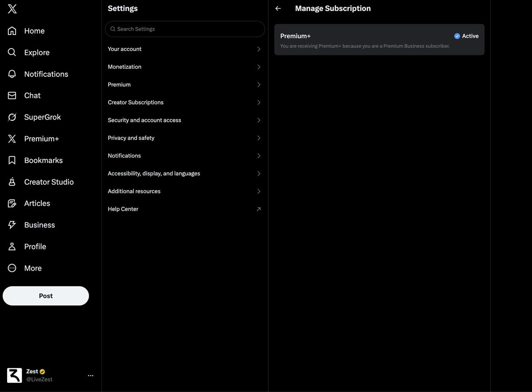The height and width of the screenshot is (392, 532).
Task: Click Bookmarks label in sidebar
Action: click(x=43, y=160)
